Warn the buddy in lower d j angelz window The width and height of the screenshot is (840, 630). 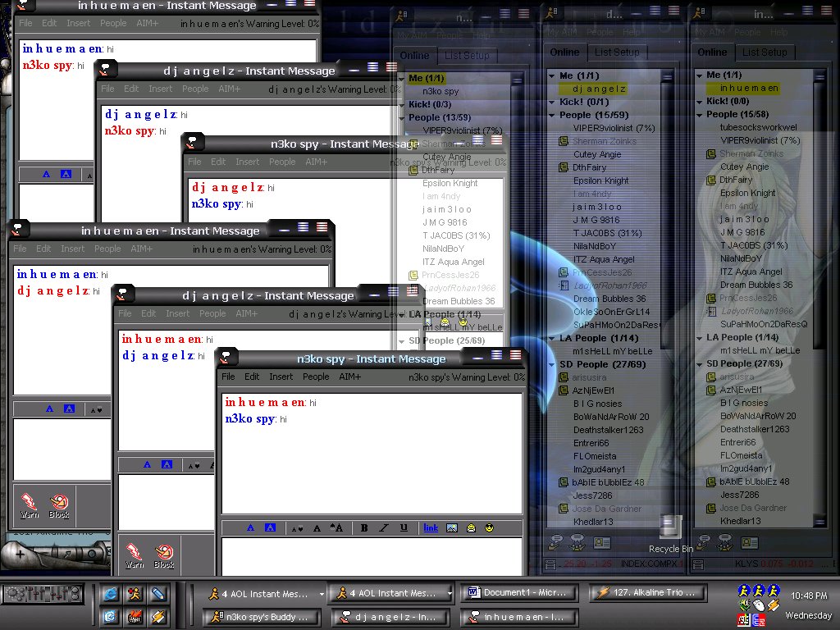(135, 556)
